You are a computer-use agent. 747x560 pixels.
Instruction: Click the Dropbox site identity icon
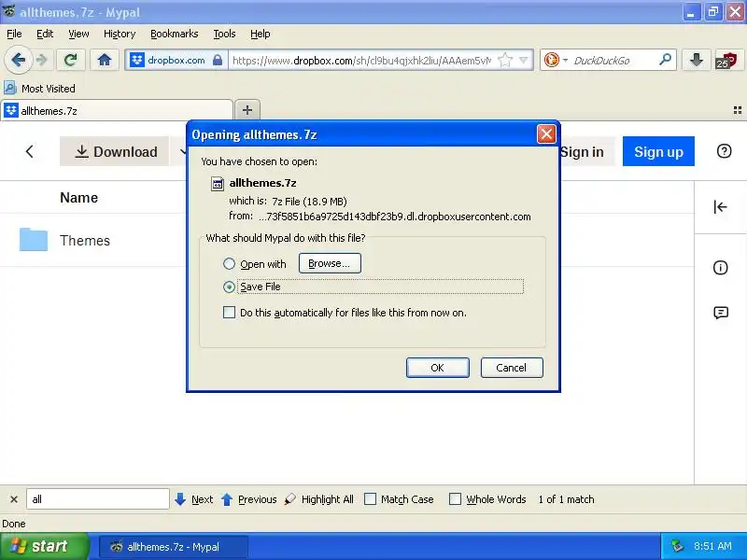[137, 60]
